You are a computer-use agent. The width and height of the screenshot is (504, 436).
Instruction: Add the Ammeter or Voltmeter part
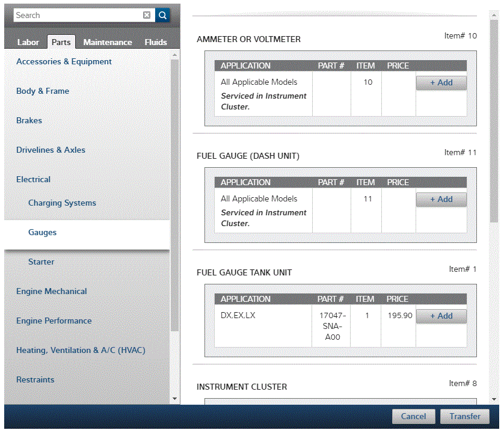click(x=441, y=83)
